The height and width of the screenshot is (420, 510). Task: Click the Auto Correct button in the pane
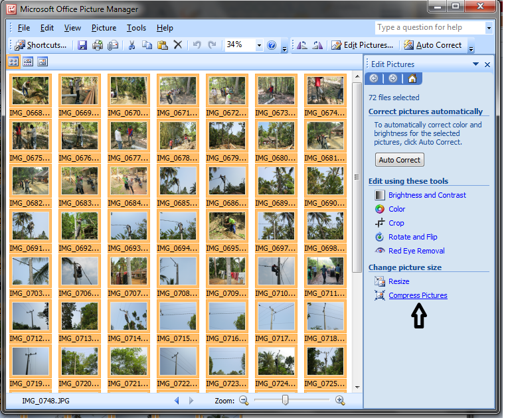[x=399, y=160]
